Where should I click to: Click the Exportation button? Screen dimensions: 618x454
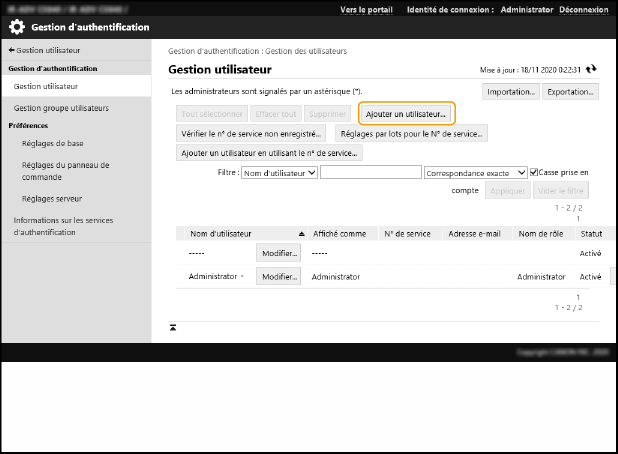(x=570, y=92)
